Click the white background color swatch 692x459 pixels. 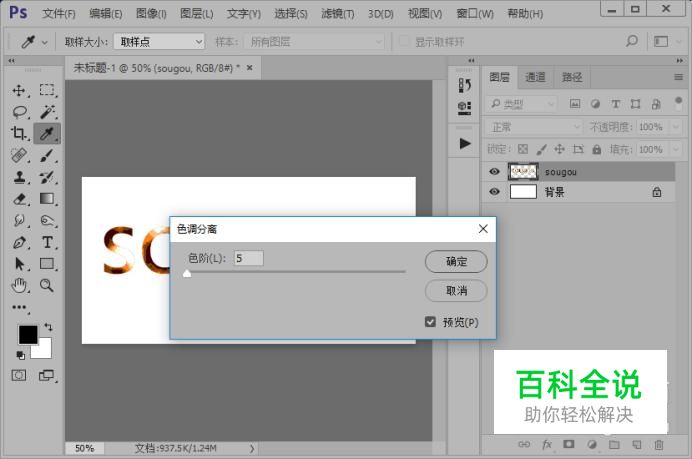pos(43,350)
